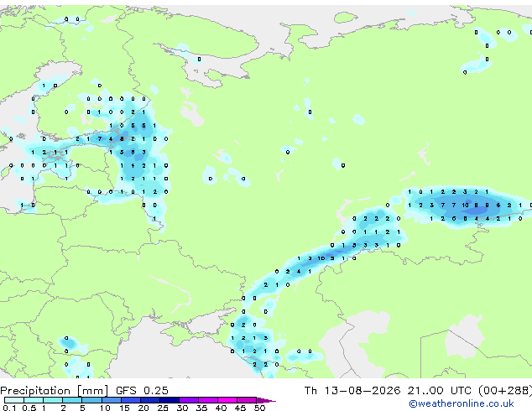Click the "GFS 0.25" model label

click(142, 391)
